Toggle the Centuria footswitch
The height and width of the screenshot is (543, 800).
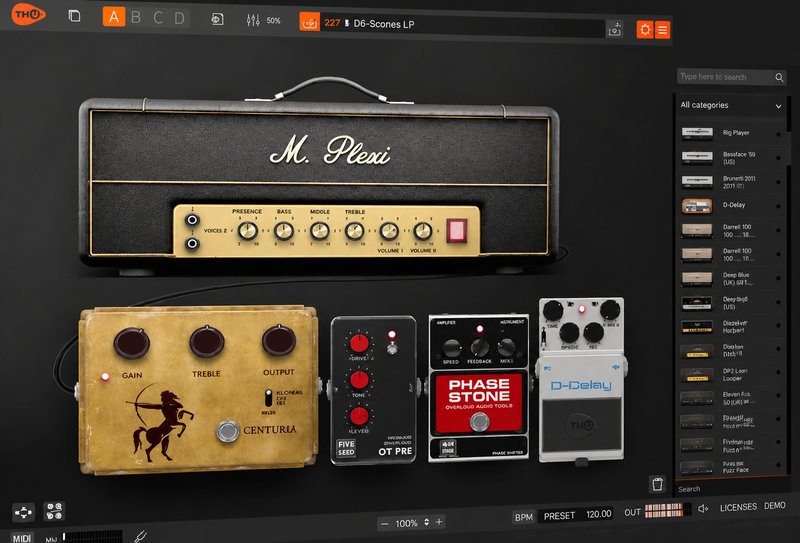pos(228,431)
